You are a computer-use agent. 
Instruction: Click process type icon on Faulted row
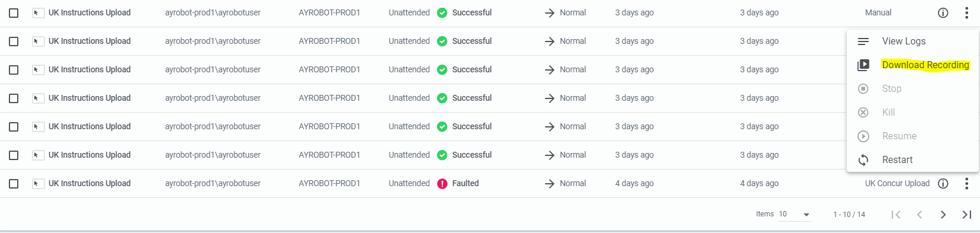click(x=37, y=184)
